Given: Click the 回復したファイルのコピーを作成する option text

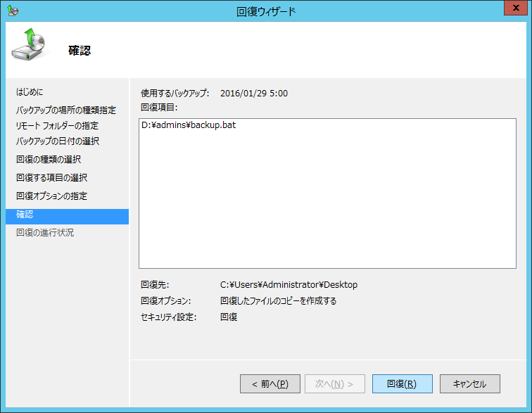Looking at the screenshot, I should [x=278, y=301].
